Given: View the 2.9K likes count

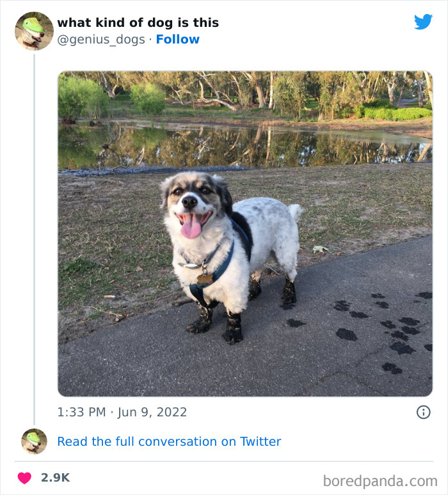Looking at the screenshot, I should pyautogui.click(x=55, y=478).
